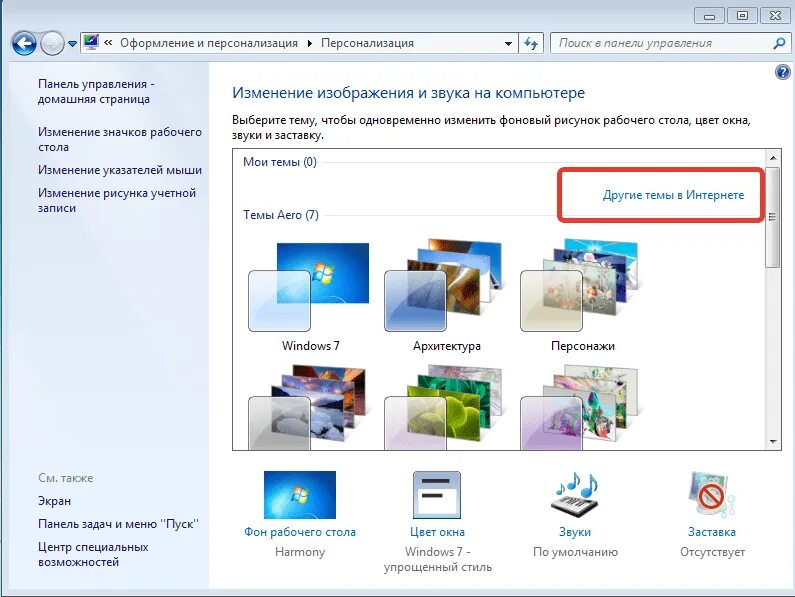Close the Персонализация window
Image resolution: width=795 pixels, height=597 pixels.
pyautogui.click(x=775, y=16)
